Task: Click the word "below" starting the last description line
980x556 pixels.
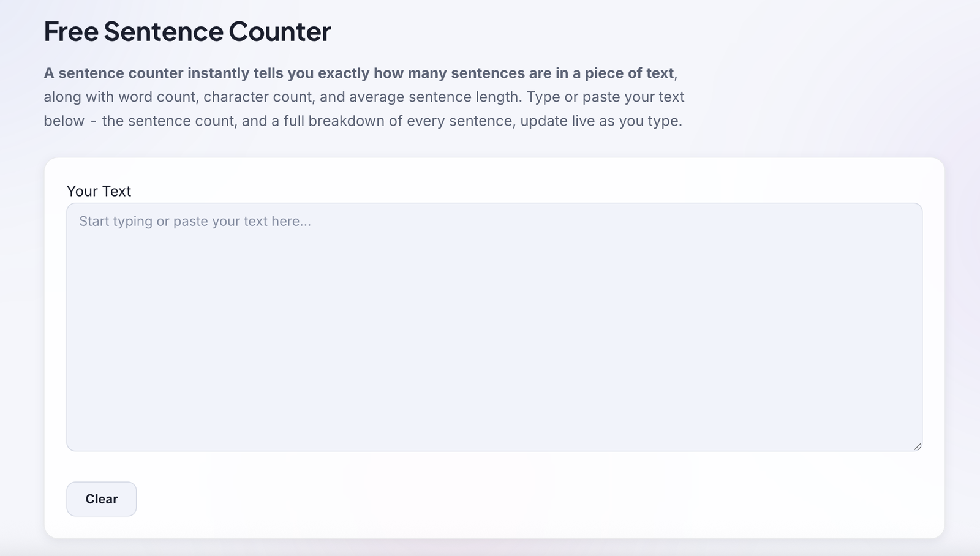Action: 64,121
